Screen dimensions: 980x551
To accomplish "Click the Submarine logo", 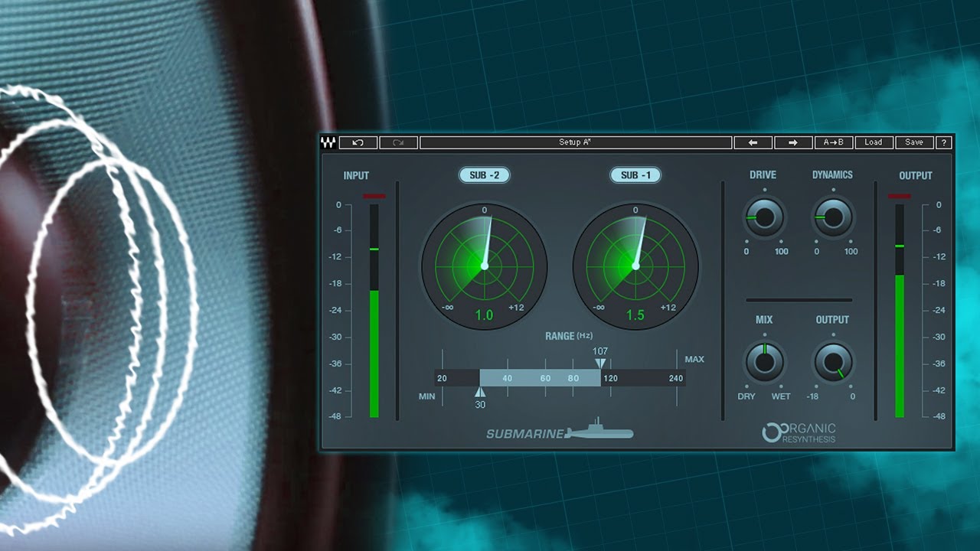I will coord(560,430).
